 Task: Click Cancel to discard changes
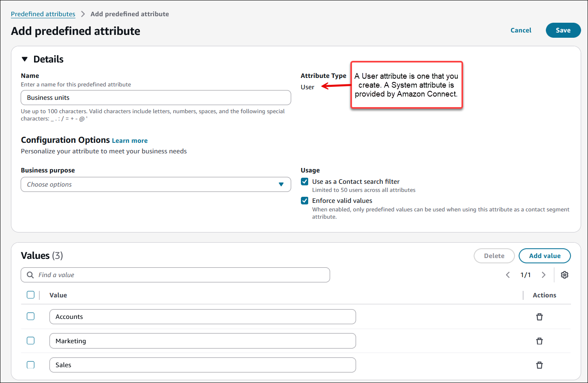[x=521, y=30]
